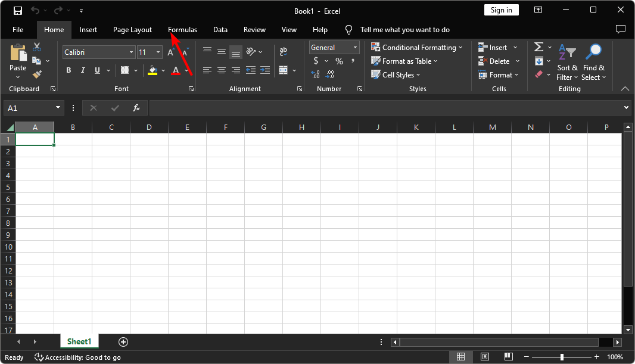Viewport: 635px width, 364px height.
Task: Open the Name Box A1 dropdown arrow
Action: click(x=58, y=108)
